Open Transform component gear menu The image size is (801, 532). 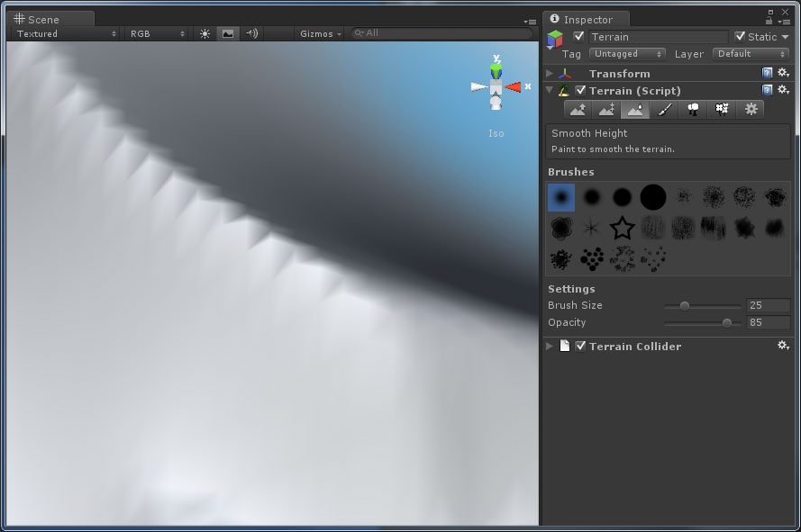tap(783, 73)
